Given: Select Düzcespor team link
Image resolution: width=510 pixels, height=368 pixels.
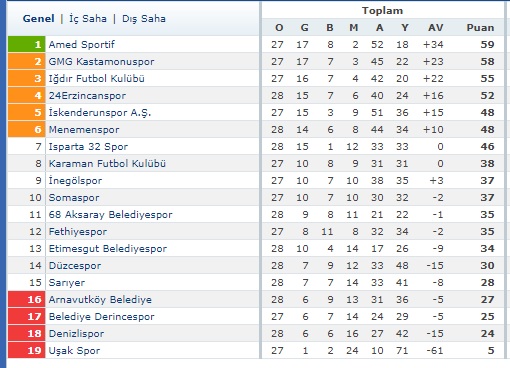Looking at the screenshot, I should pos(75,266).
